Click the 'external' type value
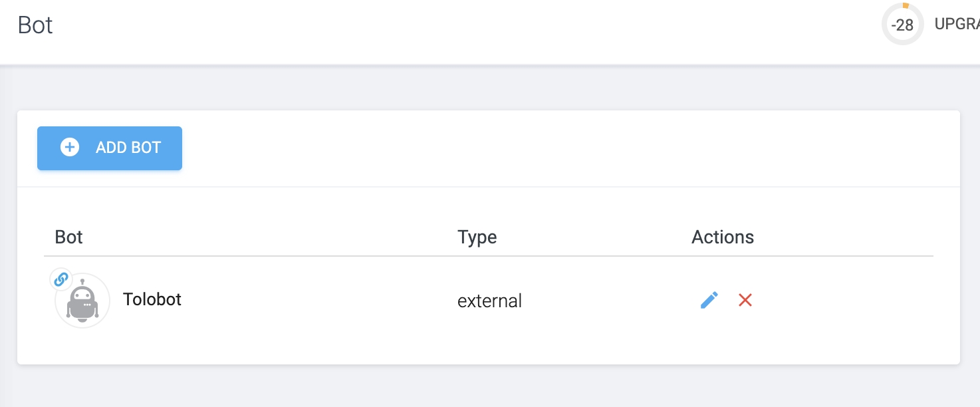Screen dimensions: 980x407 (489, 301)
